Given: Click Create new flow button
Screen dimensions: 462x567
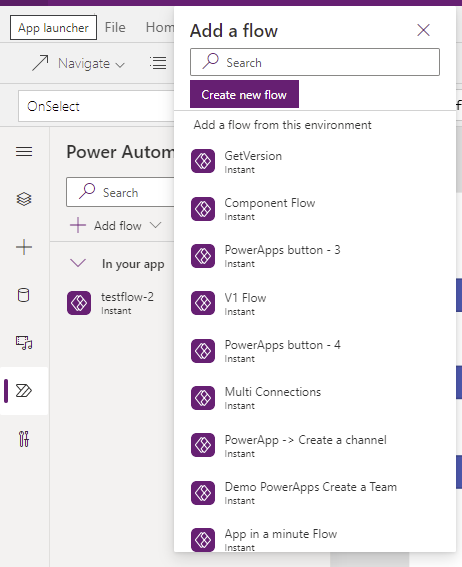Looking at the screenshot, I should click(244, 94).
